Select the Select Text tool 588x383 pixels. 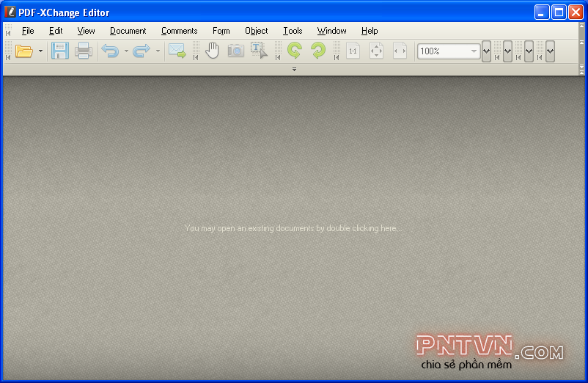point(259,51)
